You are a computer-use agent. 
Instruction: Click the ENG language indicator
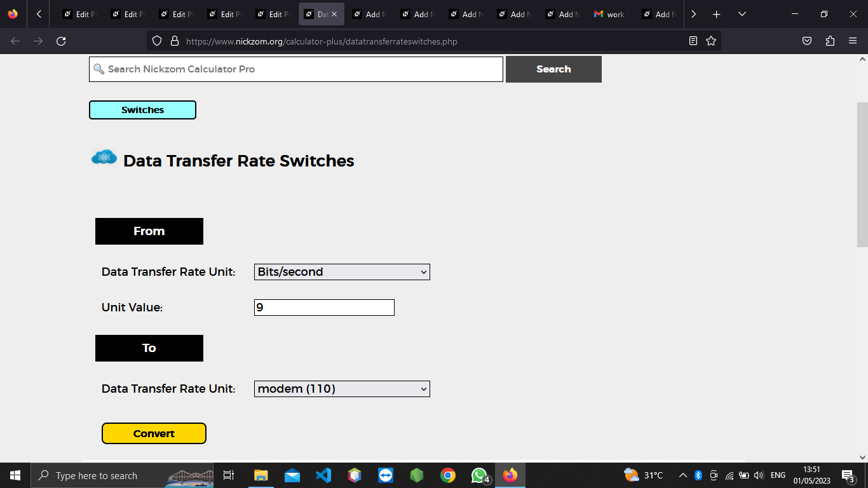click(x=778, y=475)
